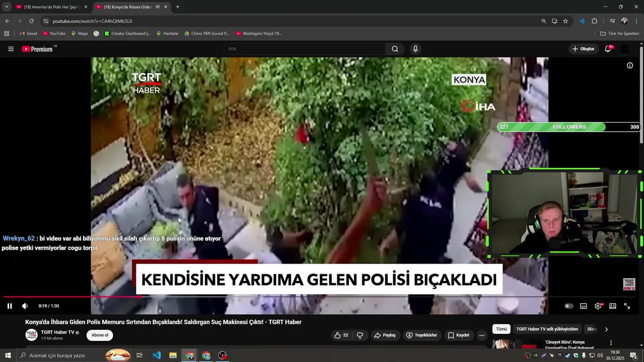View site information icon in address bar
The image size is (644, 362).
point(46,21)
